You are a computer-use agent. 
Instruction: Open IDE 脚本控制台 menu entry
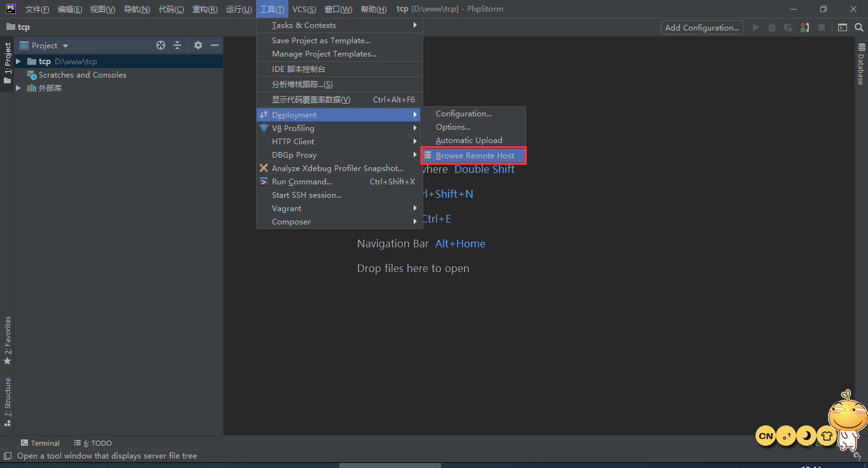[339, 69]
